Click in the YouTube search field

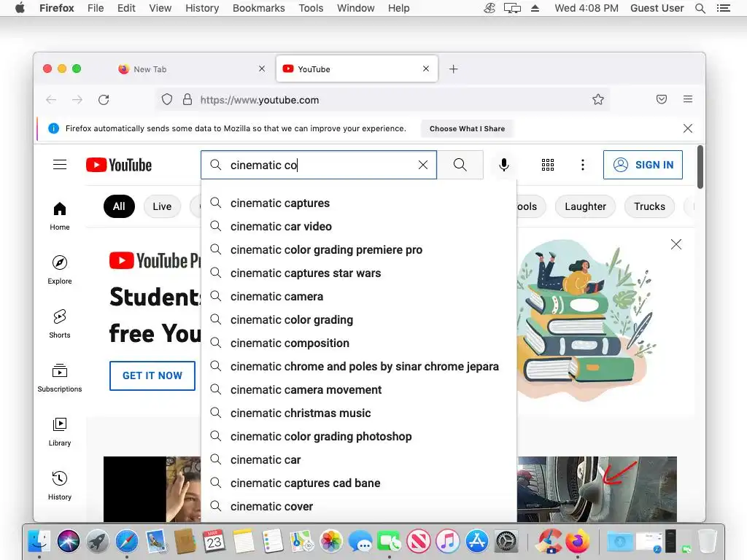(x=318, y=165)
